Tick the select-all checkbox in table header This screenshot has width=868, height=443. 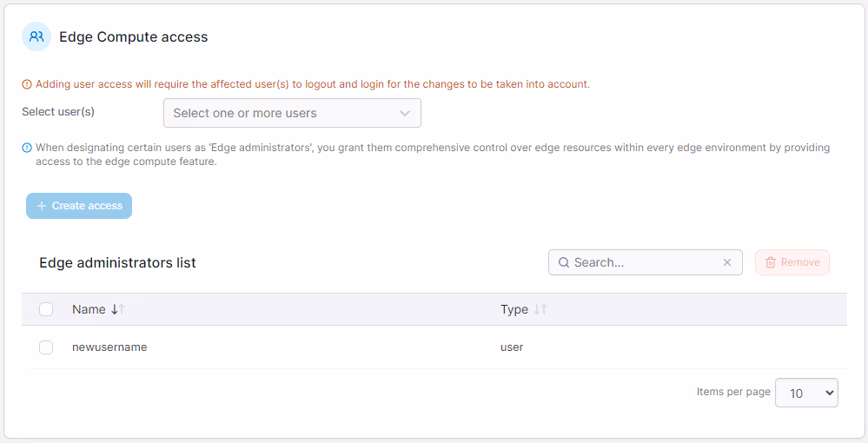46,309
